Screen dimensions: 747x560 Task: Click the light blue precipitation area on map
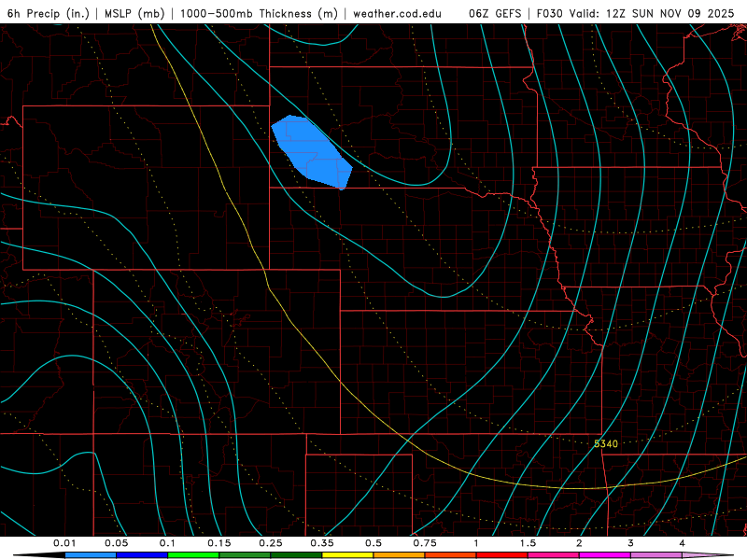[x=312, y=151]
